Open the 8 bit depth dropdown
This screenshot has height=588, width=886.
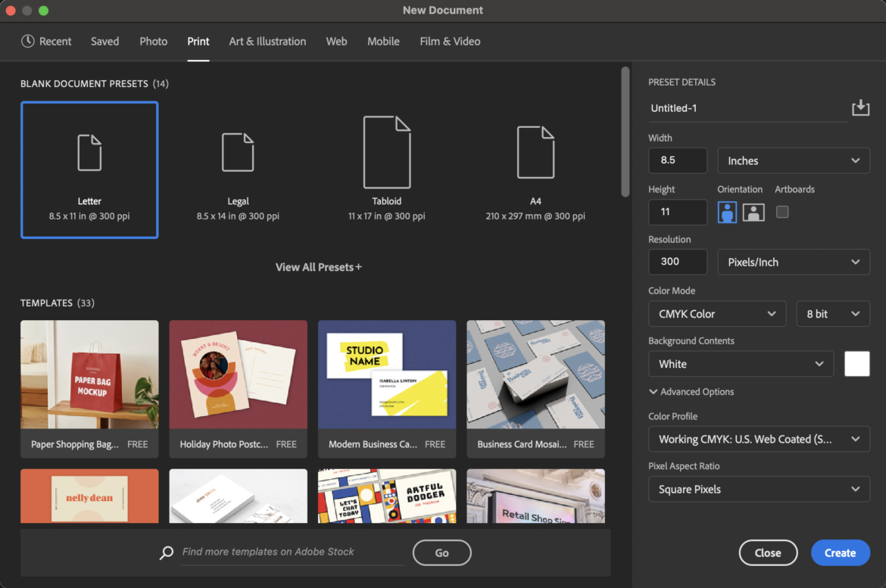[832, 314]
